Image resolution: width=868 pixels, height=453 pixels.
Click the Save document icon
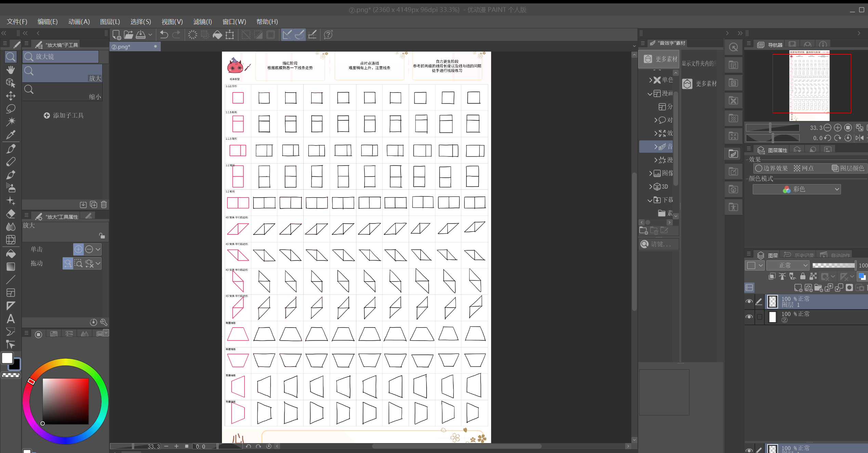tap(141, 35)
